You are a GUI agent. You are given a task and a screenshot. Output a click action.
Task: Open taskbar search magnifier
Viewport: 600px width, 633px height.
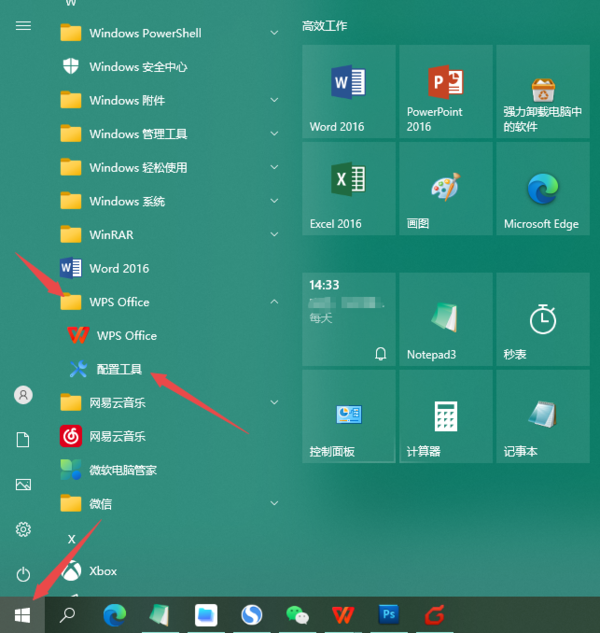pyautogui.click(x=67, y=615)
